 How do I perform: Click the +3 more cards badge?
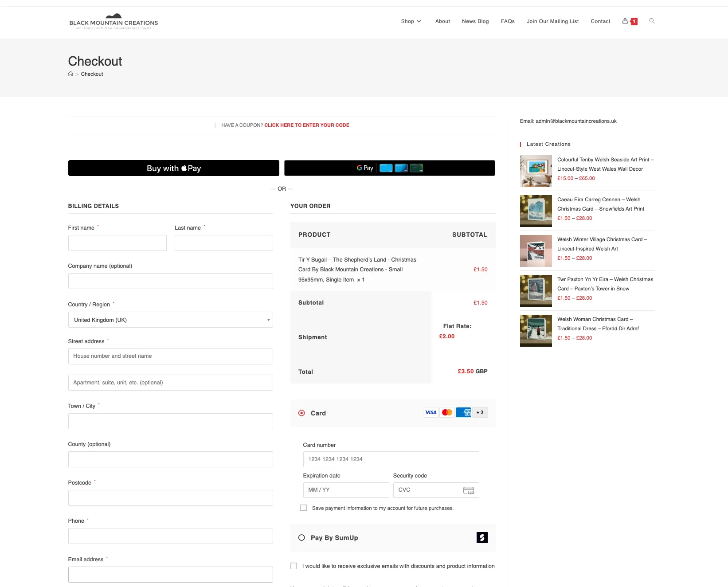[480, 412]
